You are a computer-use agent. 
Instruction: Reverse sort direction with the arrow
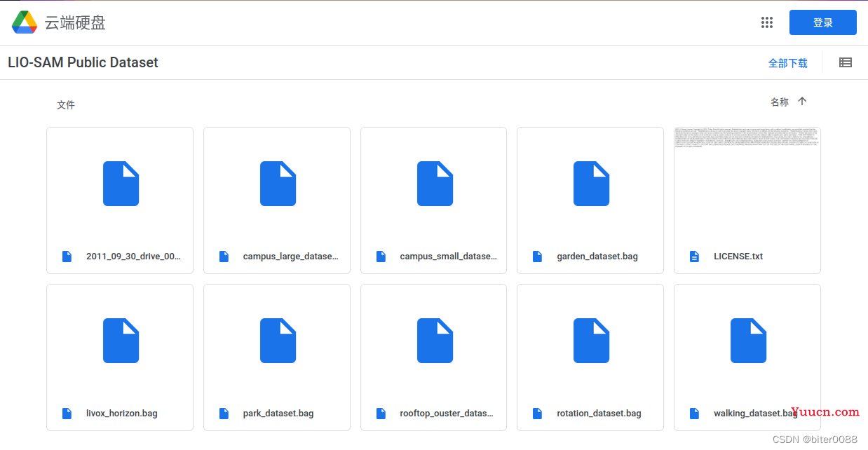click(802, 102)
